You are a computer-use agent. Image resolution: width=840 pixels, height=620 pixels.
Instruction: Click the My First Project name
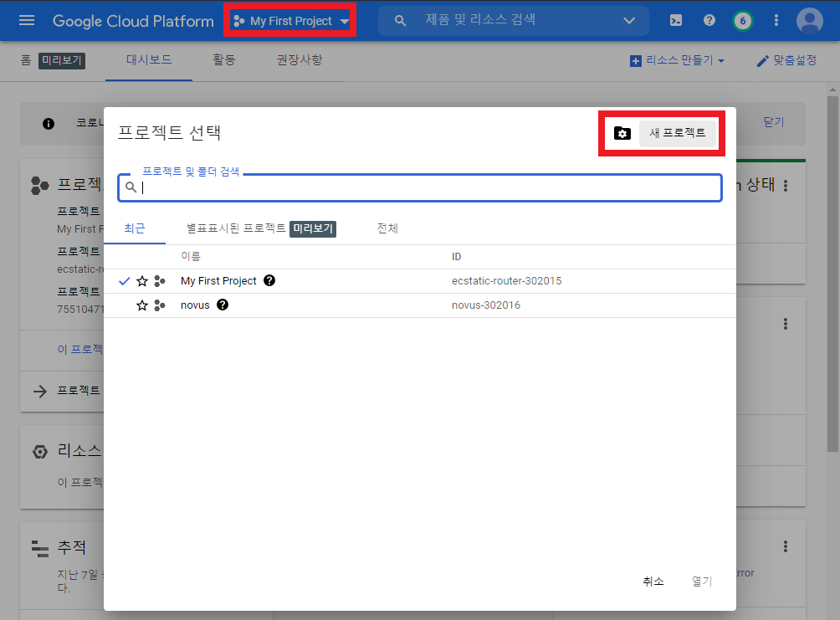218,281
